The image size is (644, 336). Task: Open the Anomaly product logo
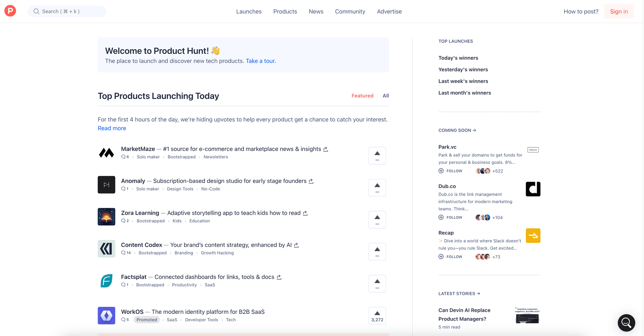106,185
